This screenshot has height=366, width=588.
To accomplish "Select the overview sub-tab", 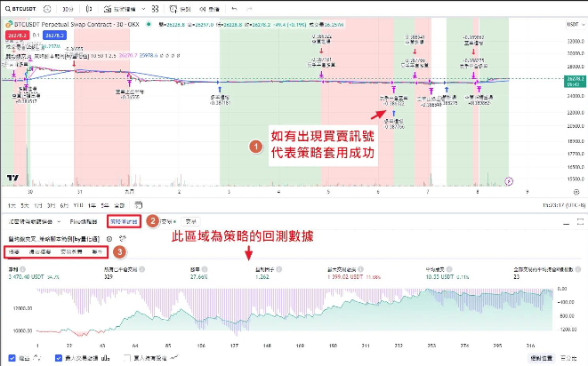I will [x=14, y=252].
